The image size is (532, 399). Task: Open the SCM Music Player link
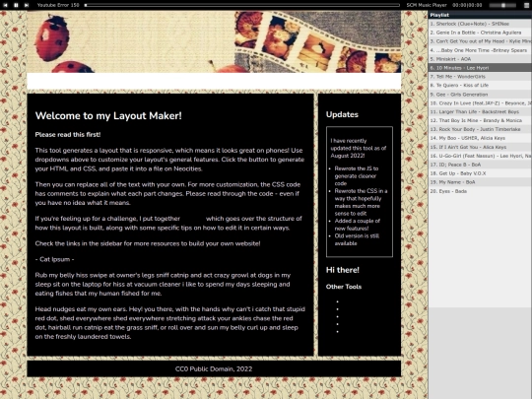(427, 5)
